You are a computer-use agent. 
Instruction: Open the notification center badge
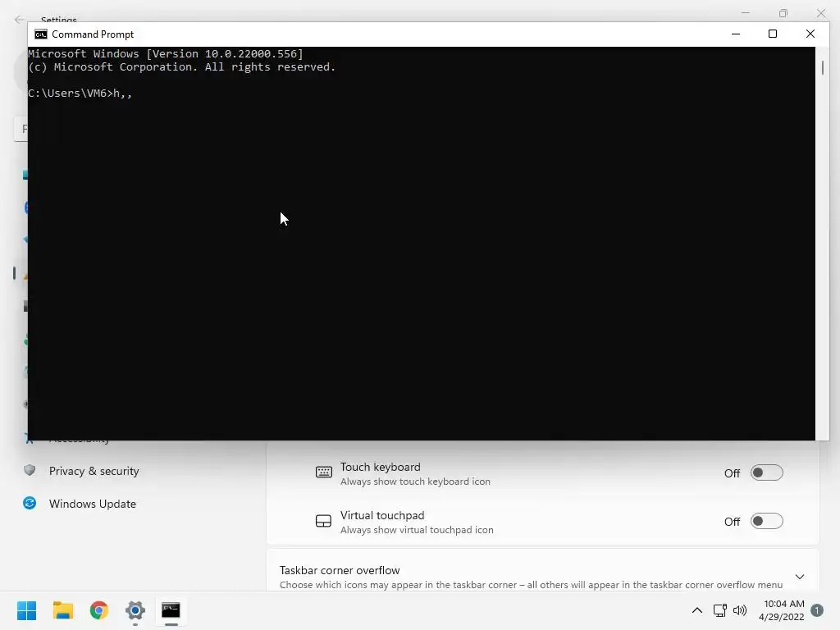[x=817, y=610]
